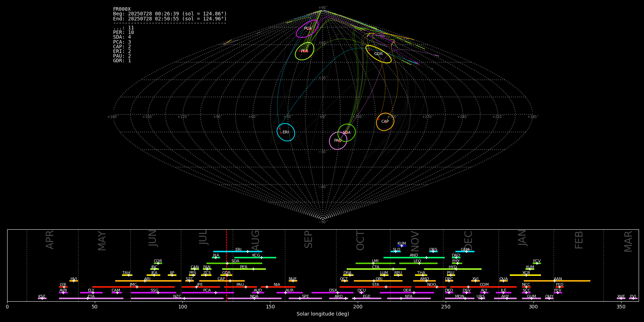Select the orange CAP radiant circle on sky map
This screenshot has height=322, width=644.
tap(385, 122)
